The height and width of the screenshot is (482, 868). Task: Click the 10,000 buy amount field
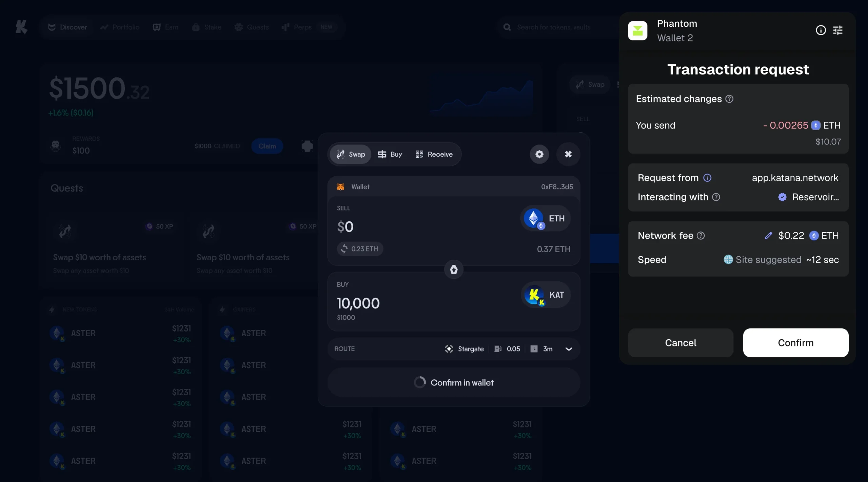pos(358,303)
